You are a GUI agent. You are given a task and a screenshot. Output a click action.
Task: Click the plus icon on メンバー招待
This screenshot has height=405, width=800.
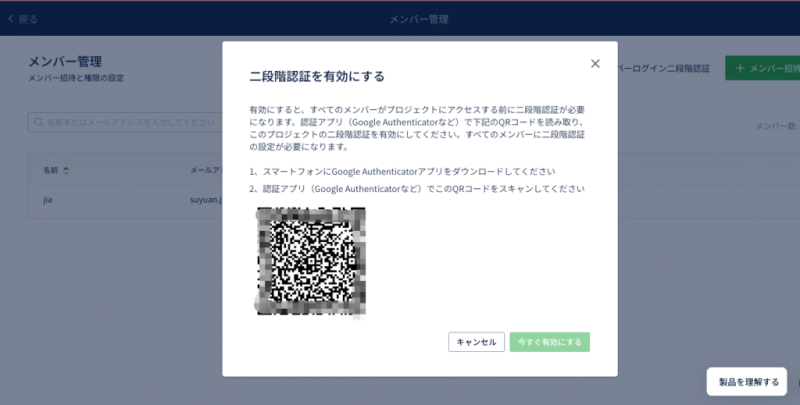740,69
